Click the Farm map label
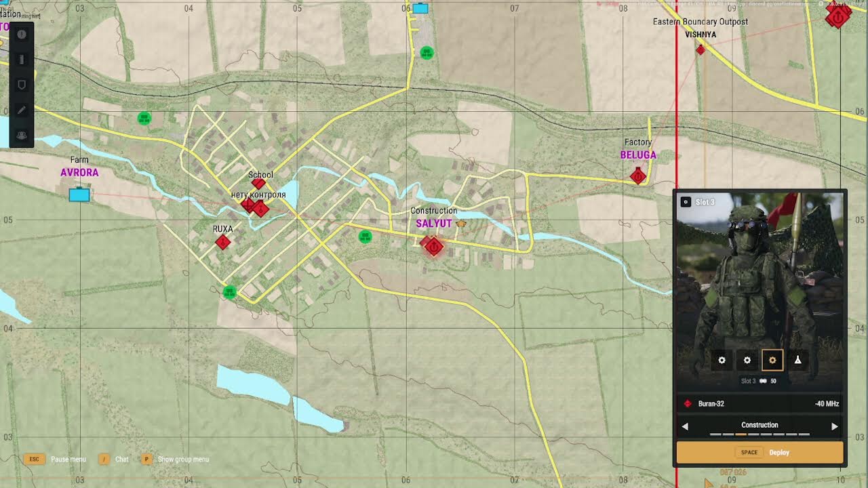868x488 pixels. click(79, 160)
